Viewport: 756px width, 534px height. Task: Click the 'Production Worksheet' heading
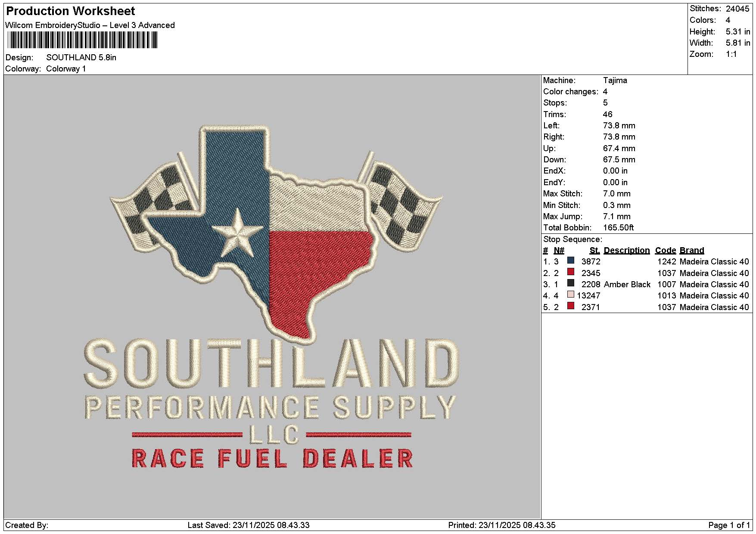click(x=71, y=11)
